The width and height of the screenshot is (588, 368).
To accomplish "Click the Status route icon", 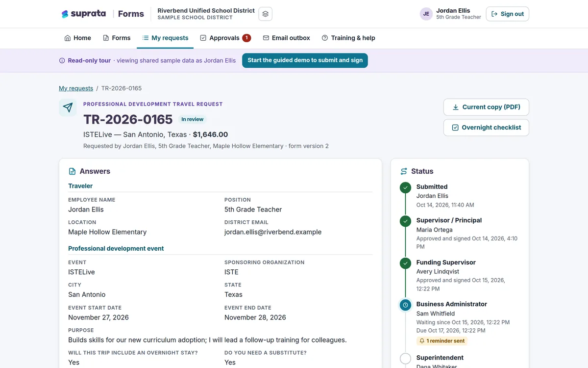I will point(404,171).
